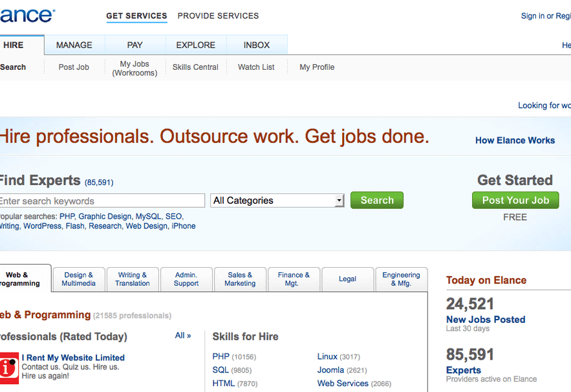
Task: Search popular term PHP
Action: pyautogui.click(x=67, y=217)
